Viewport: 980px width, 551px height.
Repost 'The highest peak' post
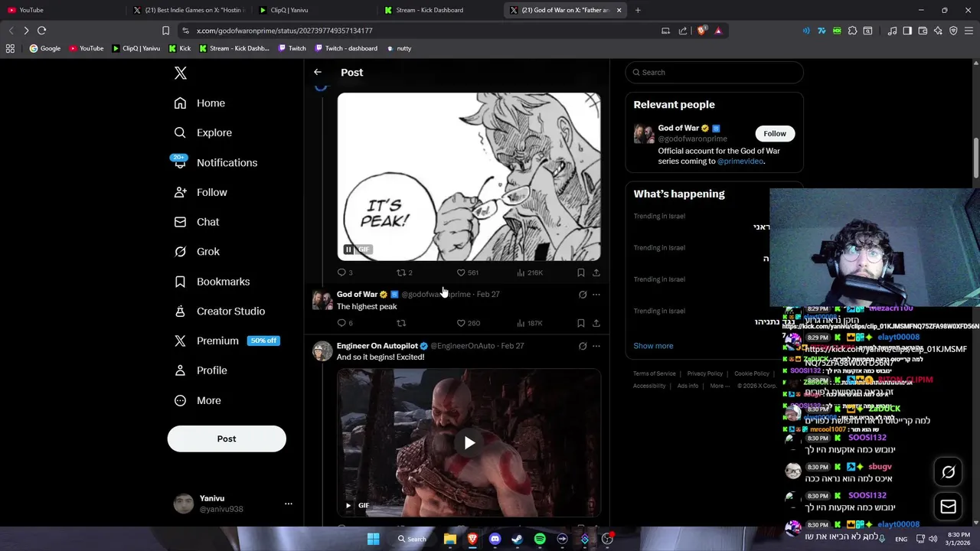pos(400,323)
